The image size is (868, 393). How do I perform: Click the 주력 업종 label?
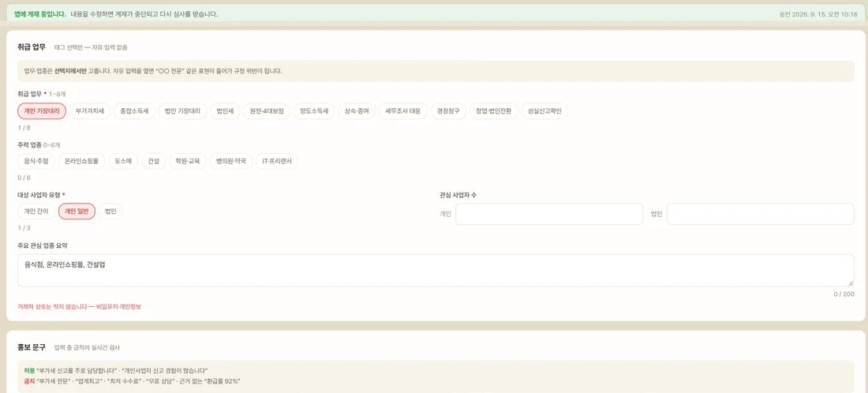point(29,144)
